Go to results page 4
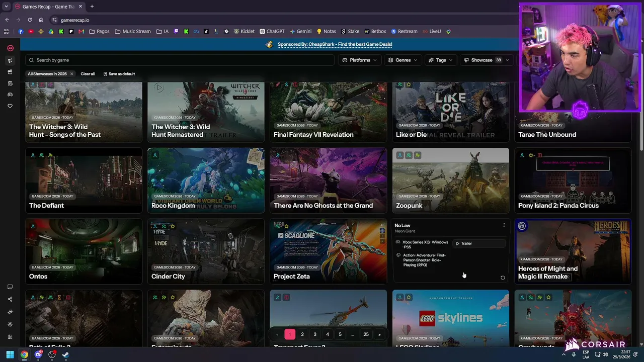The image size is (644, 362). click(328, 334)
